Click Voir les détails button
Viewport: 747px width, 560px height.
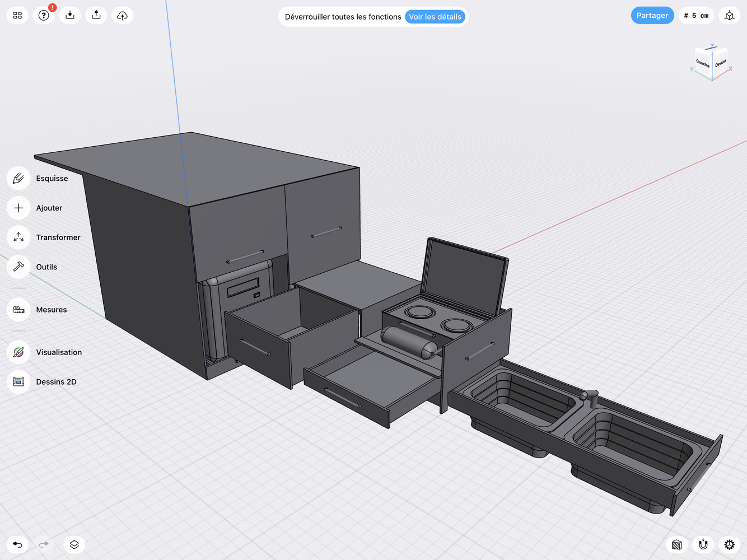tap(435, 17)
